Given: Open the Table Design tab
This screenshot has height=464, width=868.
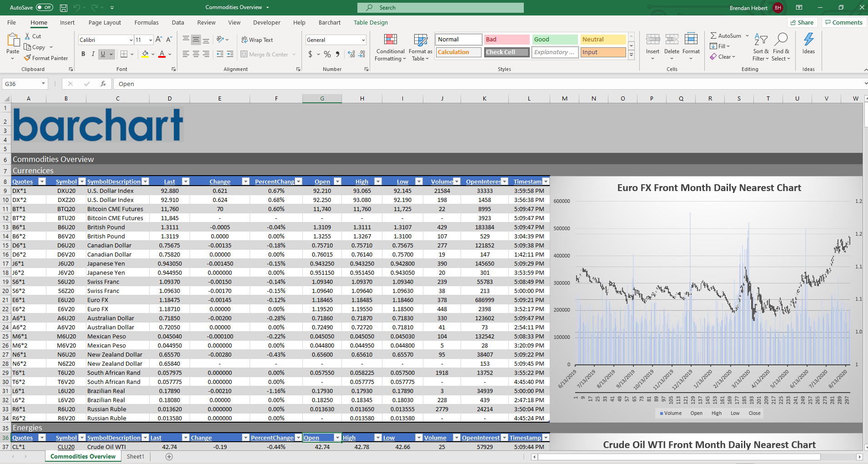Looking at the screenshot, I should point(371,22).
